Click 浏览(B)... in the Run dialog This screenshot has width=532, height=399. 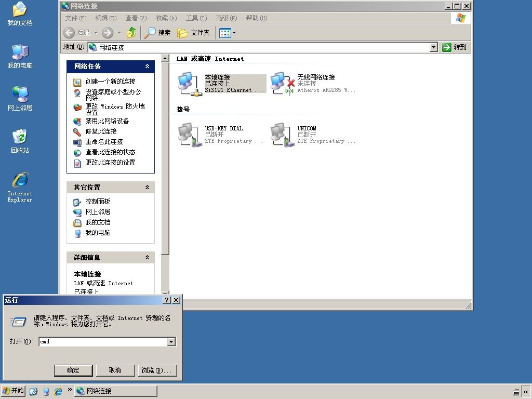pos(157,370)
